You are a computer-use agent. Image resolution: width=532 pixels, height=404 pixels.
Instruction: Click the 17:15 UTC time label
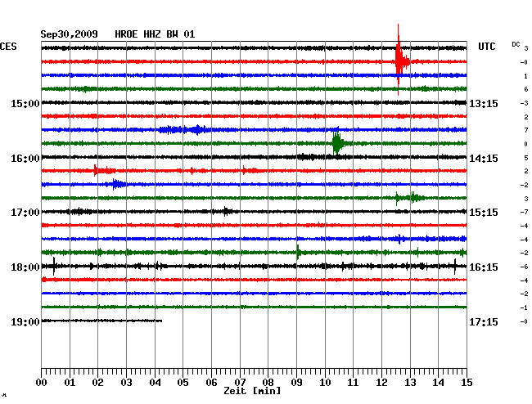coord(484,321)
